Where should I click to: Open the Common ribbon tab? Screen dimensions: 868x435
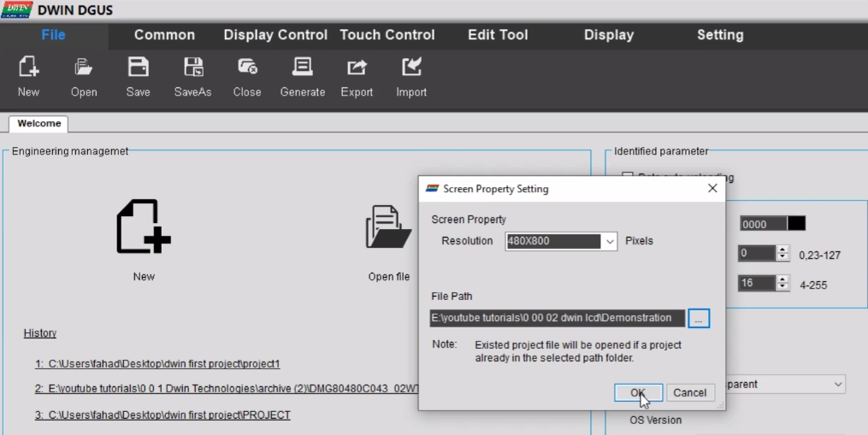click(x=164, y=35)
